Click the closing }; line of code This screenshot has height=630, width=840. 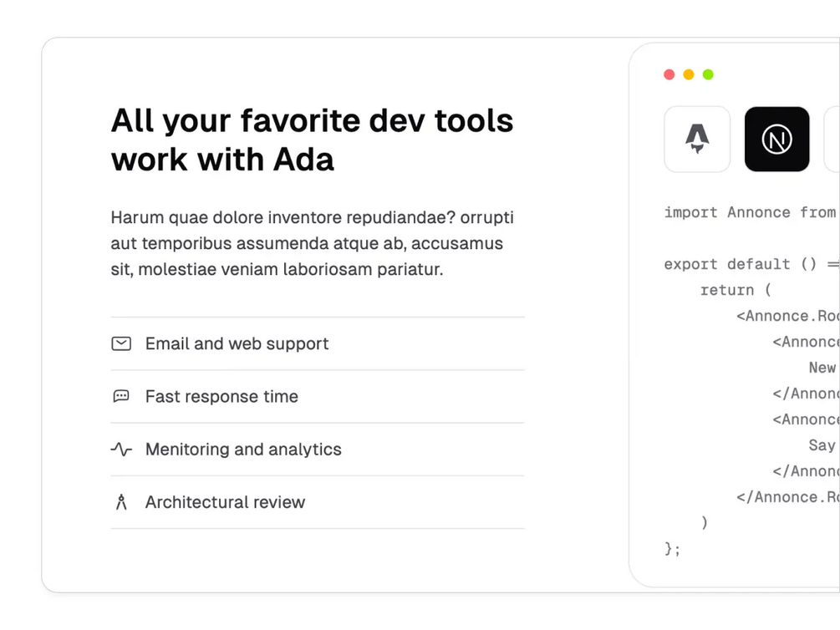[x=673, y=549]
